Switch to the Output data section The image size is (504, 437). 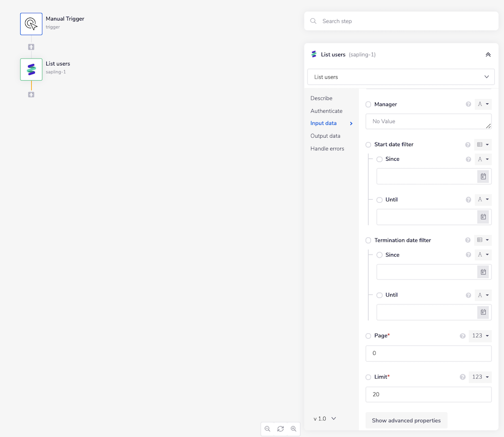325,136
